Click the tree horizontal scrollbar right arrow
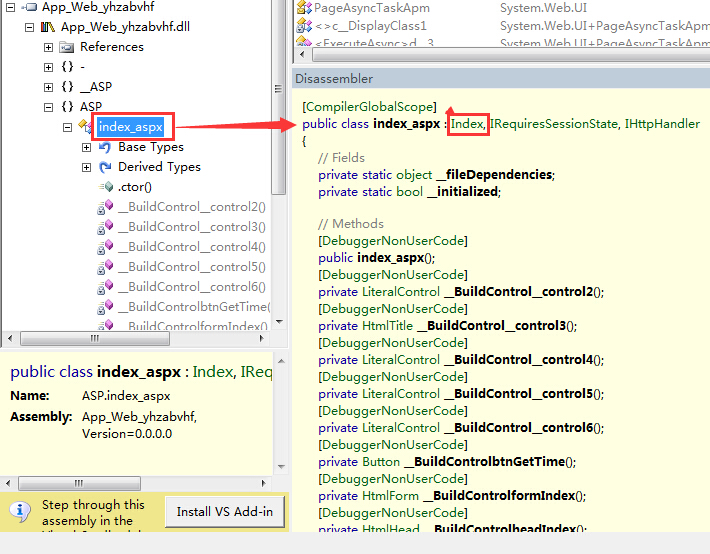Image resolution: width=710 pixels, height=554 pixels. (261, 338)
